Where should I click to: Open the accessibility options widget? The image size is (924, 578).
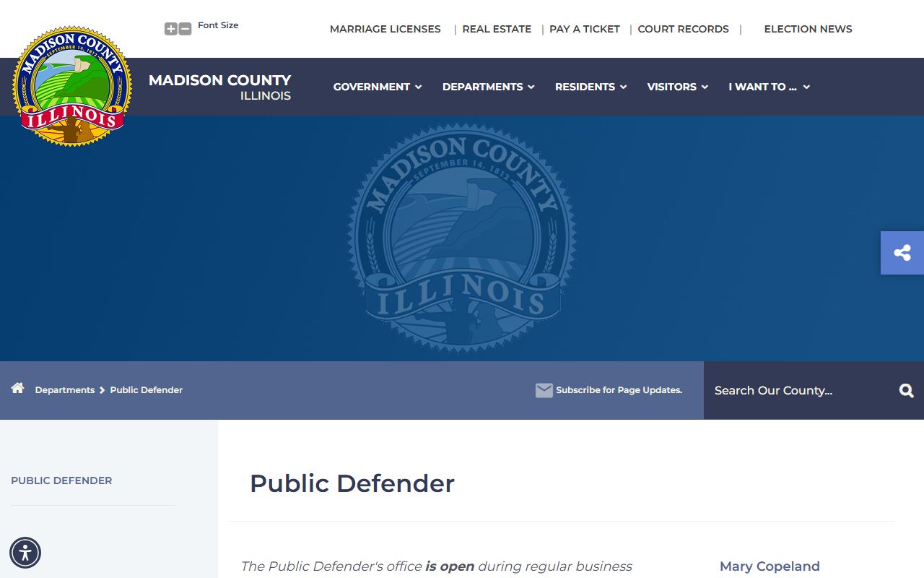(25, 553)
